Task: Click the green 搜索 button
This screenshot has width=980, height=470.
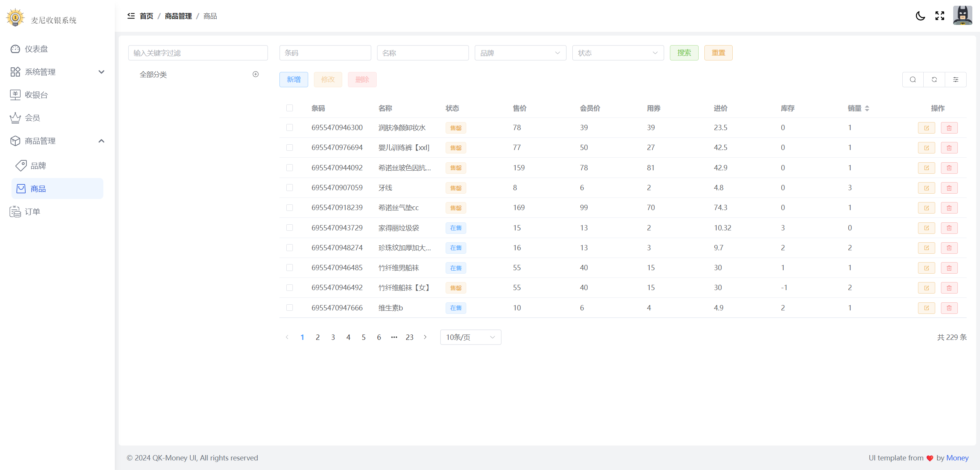Action: click(x=684, y=53)
